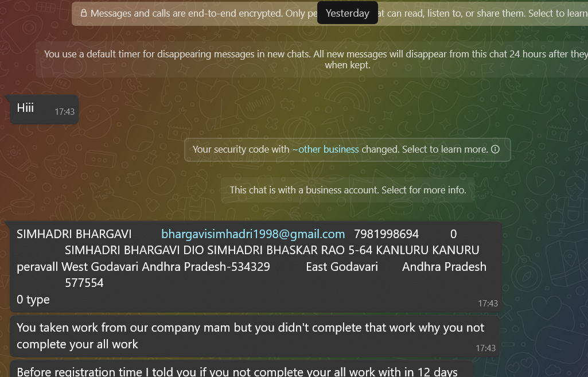Click the 17:43 timestamp on the 'complete your all work' message
The width and height of the screenshot is (588, 377).
click(486, 348)
